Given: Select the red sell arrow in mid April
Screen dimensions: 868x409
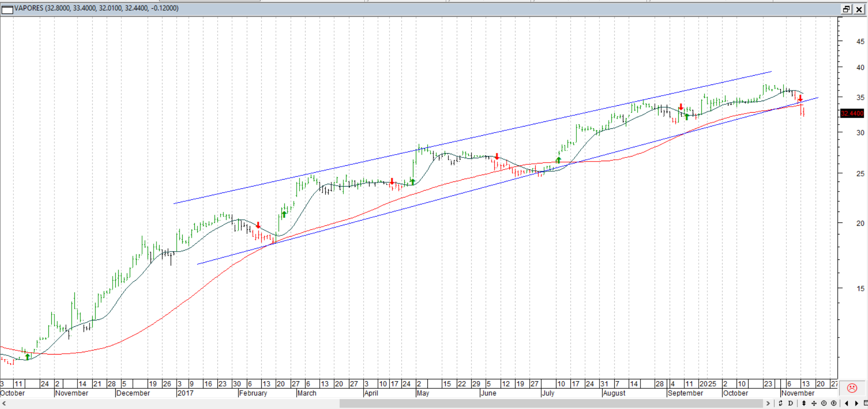Looking at the screenshot, I should (392, 181).
